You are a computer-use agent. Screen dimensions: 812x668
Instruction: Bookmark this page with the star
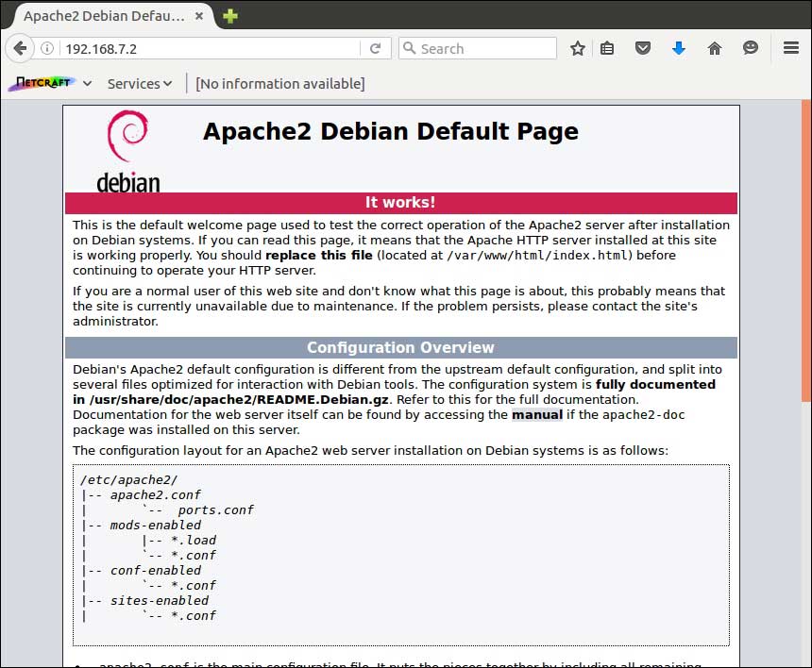[578, 48]
